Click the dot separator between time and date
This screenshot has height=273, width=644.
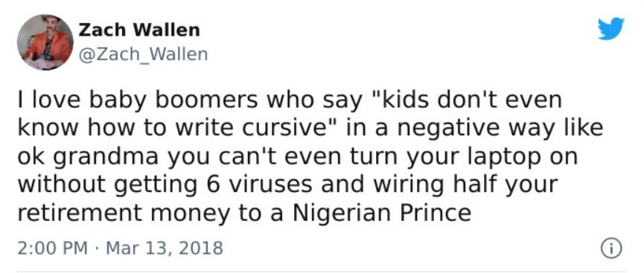(x=97, y=248)
